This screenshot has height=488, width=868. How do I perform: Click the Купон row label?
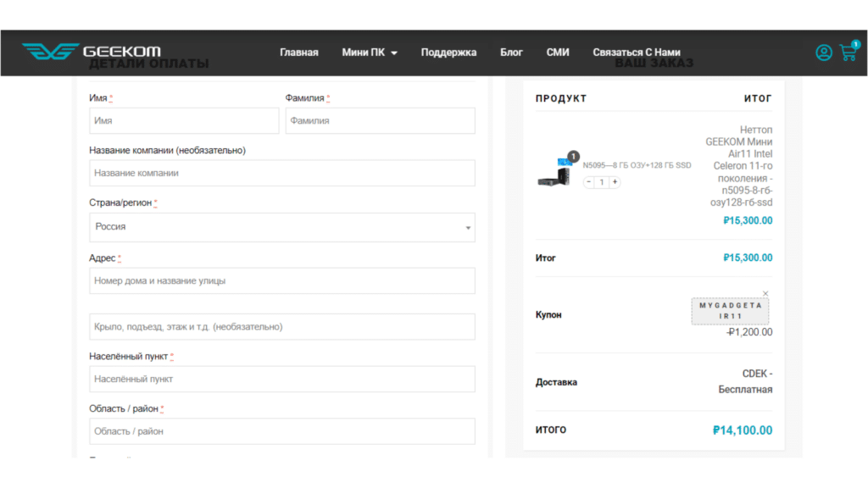[x=548, y=315]
